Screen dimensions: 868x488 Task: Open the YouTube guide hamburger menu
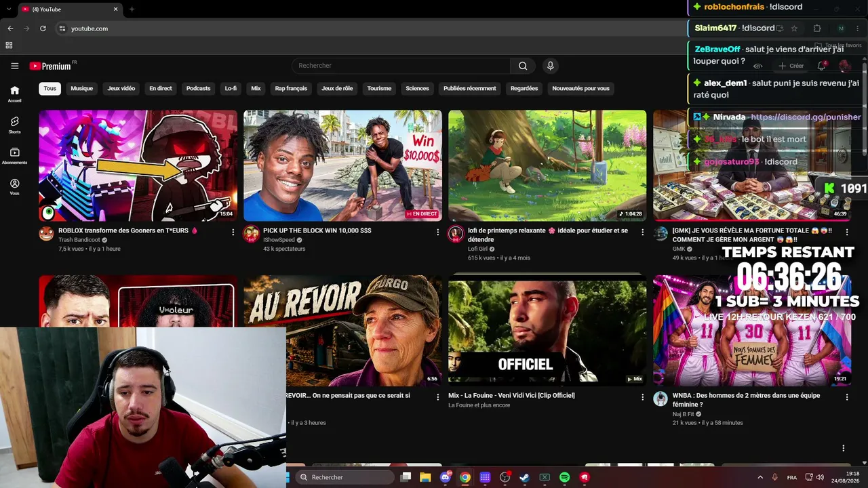point(14,66)
